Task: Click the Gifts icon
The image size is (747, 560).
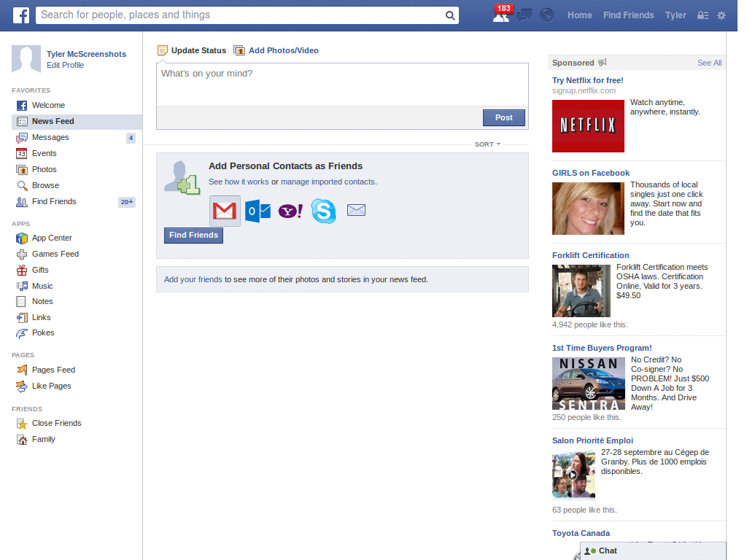Action: (x=22, y=271)
